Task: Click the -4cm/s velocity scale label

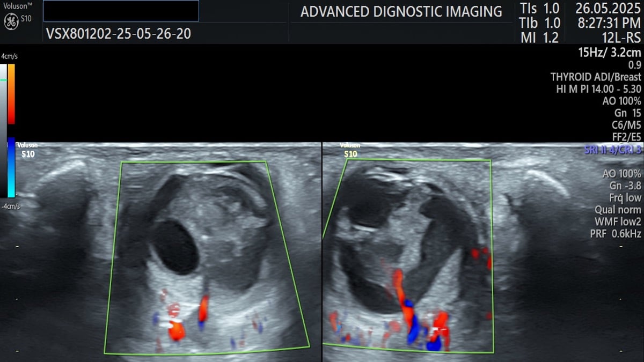Action: tap(9, 206)
